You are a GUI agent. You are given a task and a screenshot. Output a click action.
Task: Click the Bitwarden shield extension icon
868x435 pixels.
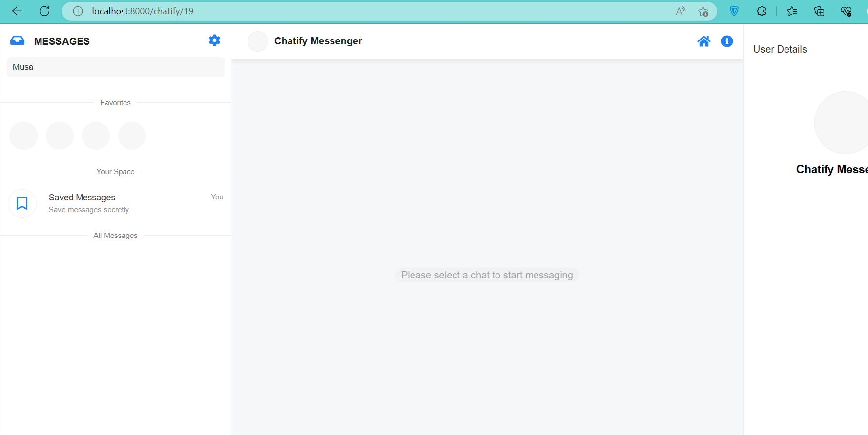(x=734, y=11)
